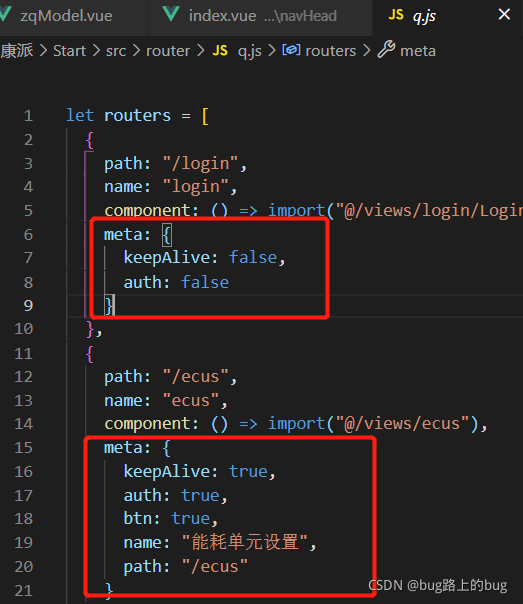
Task: Click 'btn' key on line 18
Action: (137, 518)
